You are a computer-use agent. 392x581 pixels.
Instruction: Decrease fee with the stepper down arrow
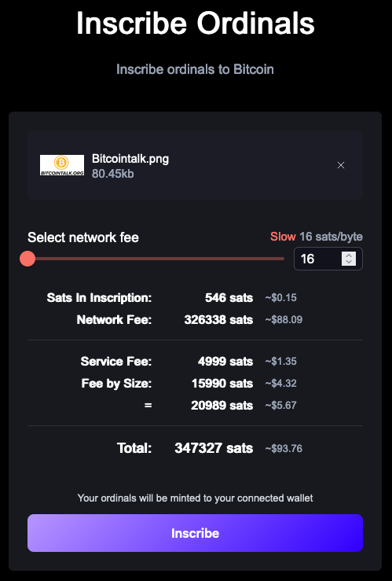(x=349, y=262)
